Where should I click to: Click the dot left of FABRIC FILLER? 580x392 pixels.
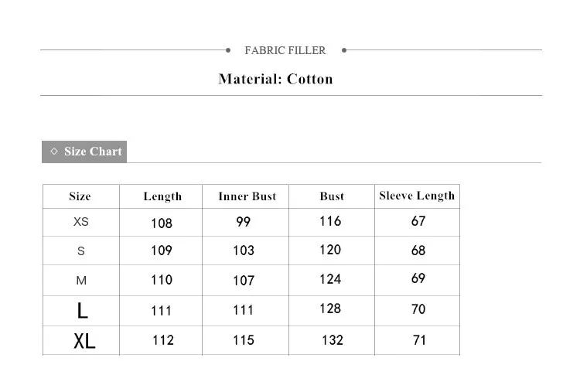[x=228, y=50]
